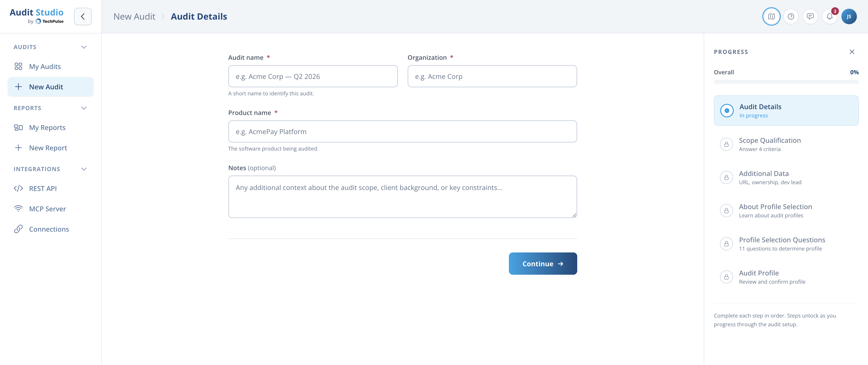Select New Audit in the sidebar
This screenshot has width=868, height=365.
tap(51, 87)
